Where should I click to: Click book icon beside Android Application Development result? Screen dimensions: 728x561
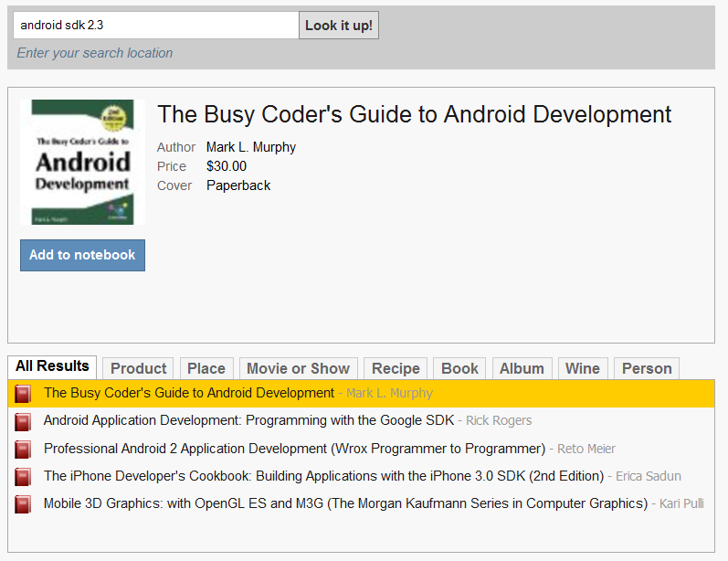pyautogui.click(x=23, y=422)
